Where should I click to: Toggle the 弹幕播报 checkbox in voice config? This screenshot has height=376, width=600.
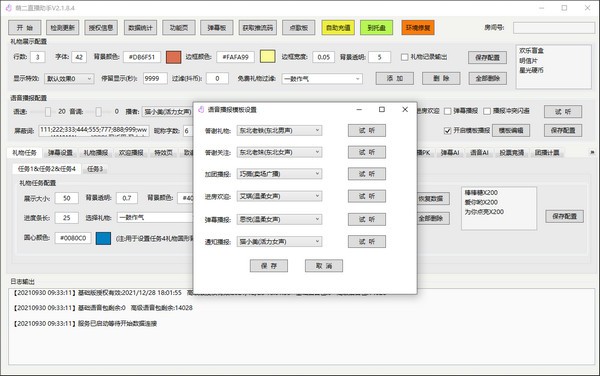pos(448,111)
